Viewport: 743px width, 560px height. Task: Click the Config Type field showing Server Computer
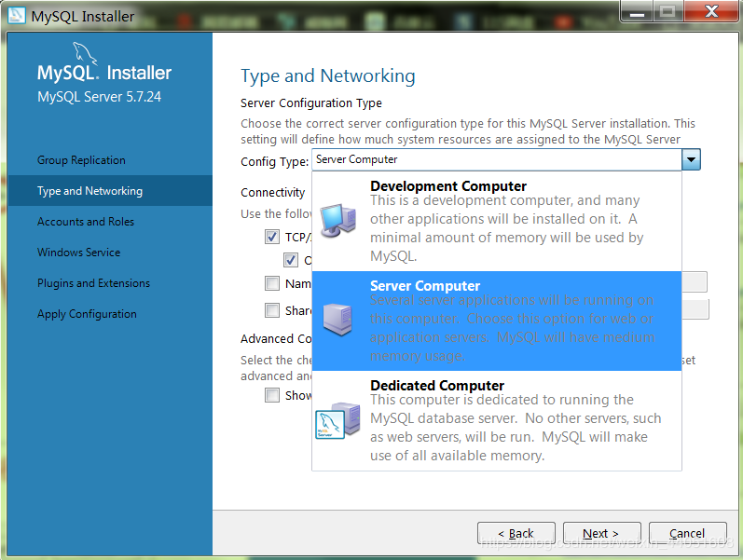[497, 159]
